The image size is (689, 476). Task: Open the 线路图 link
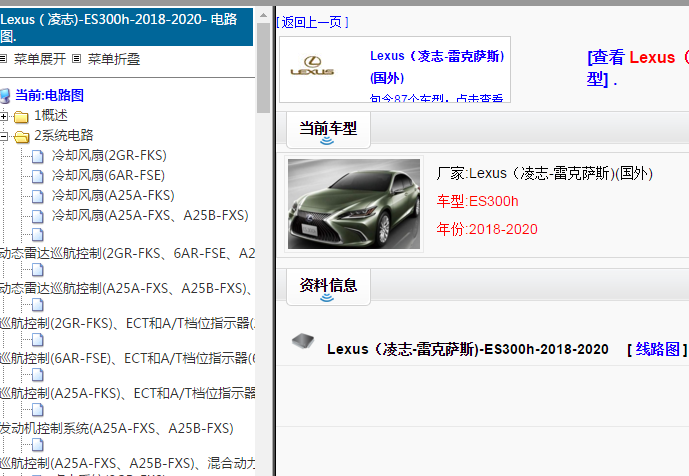(657, 349)
